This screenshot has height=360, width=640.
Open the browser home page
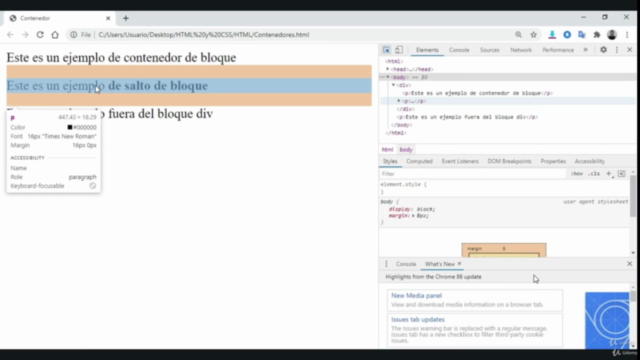point(55,35)
